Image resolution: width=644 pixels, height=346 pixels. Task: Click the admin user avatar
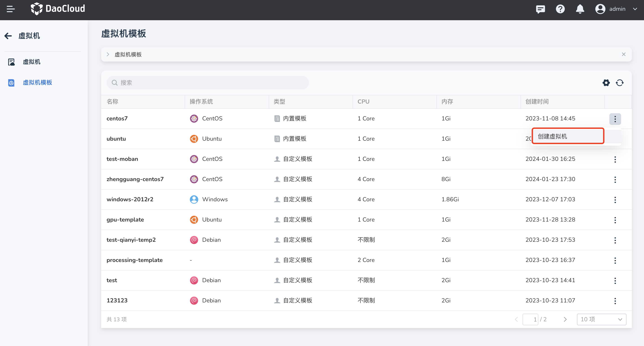coord(600,9)
